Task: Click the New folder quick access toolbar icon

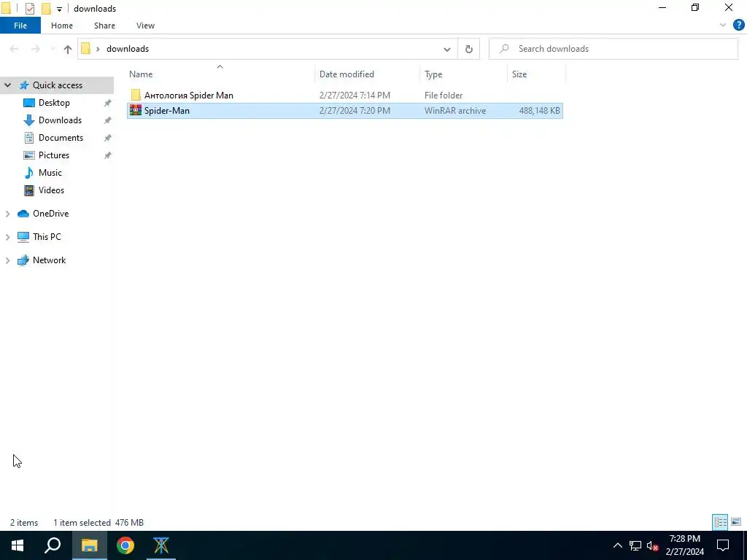Action: click(46, 9)
